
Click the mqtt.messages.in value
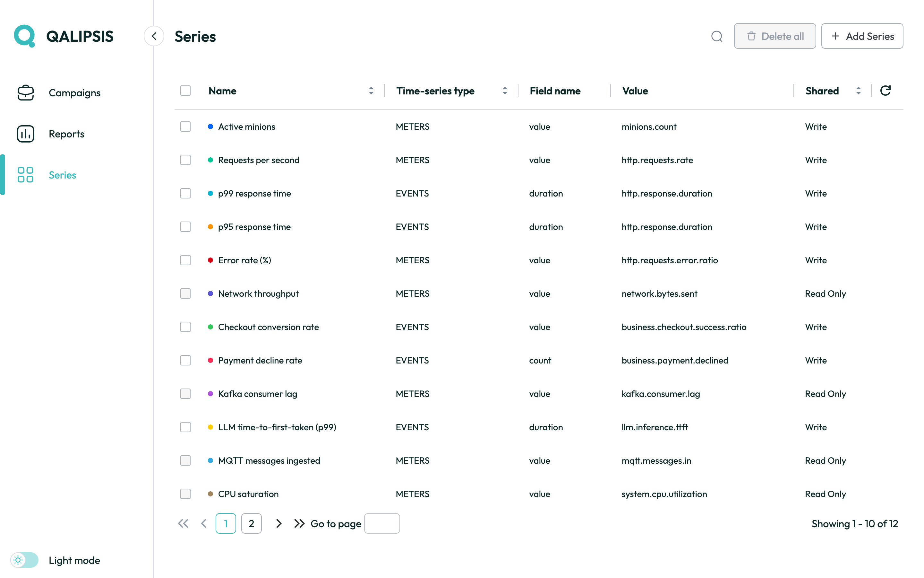coord(656,461)
